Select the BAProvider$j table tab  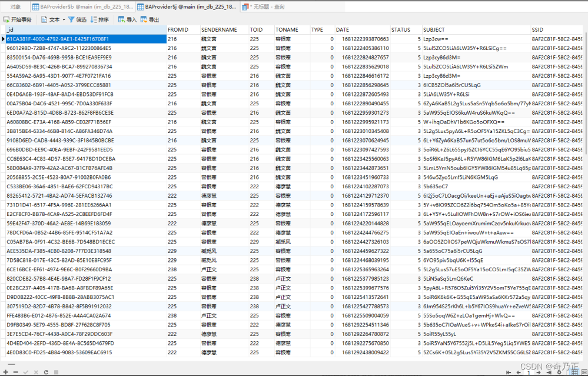tap(187, 6)
